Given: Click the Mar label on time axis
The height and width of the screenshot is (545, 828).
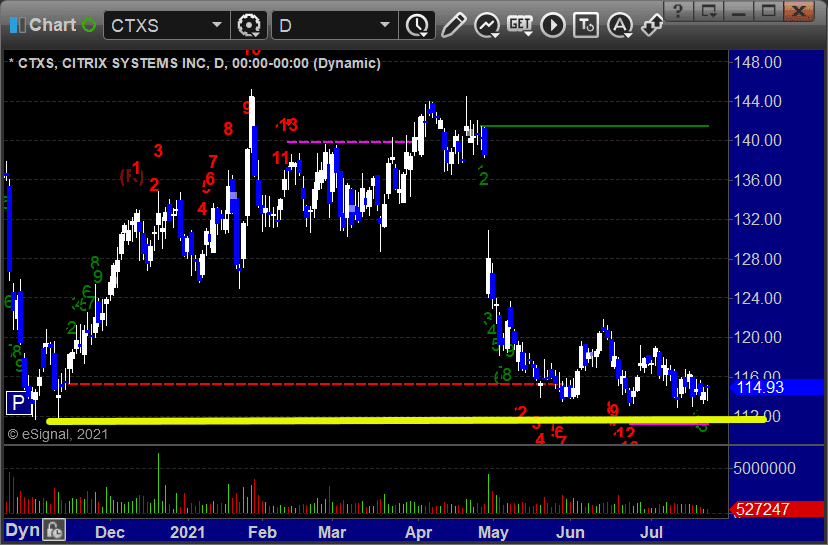Looking at the screenshot, I should pos(332,532).
